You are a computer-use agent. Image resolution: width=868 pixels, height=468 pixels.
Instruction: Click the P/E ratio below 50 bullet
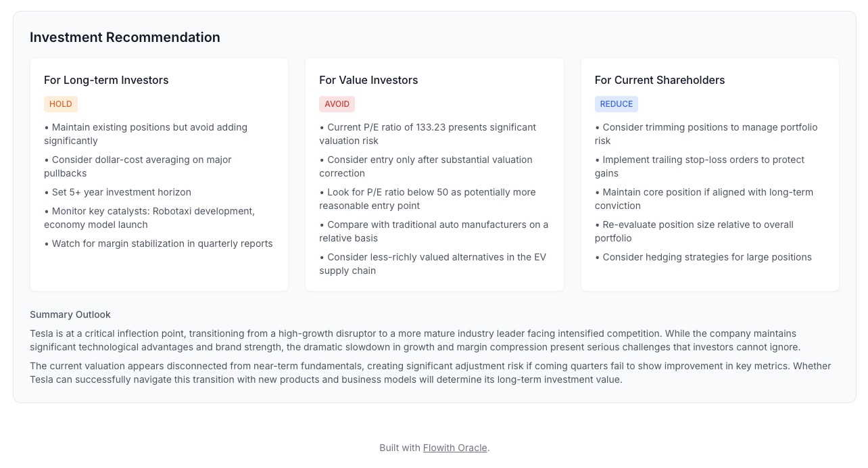coord(427,199)
